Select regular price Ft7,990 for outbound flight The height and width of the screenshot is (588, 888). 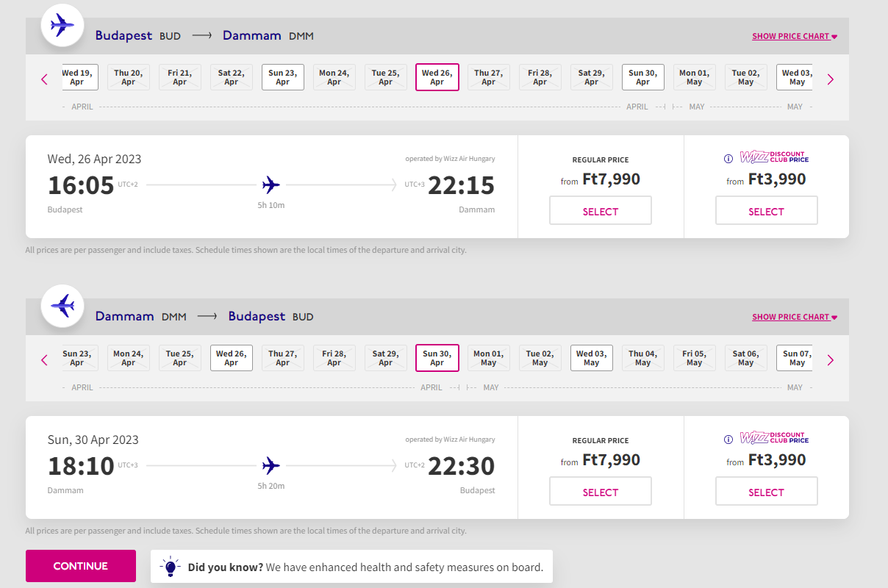click(x=601, y=211)
